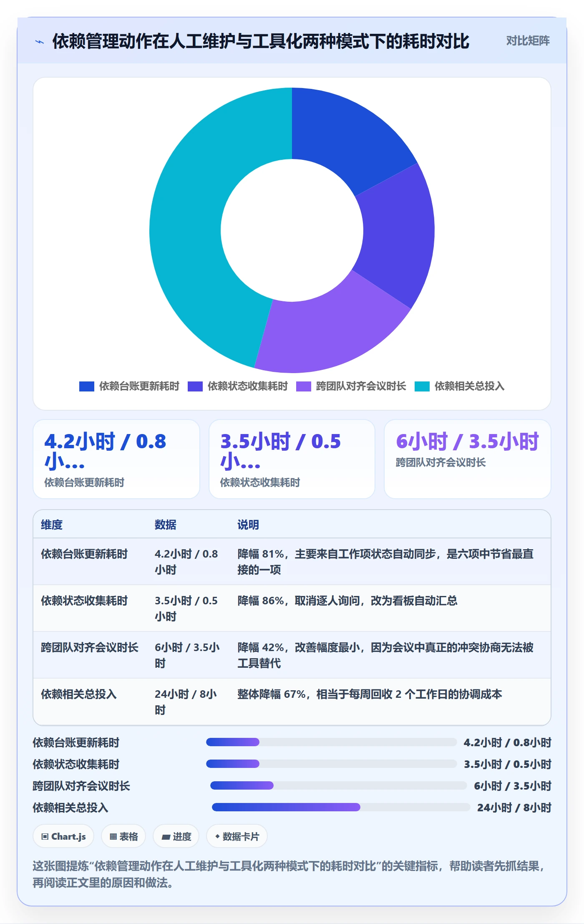This screenshot has height=924, width=584.
Task: Click the 降幅 81% description in the table
Action: (x=385, y=562)
